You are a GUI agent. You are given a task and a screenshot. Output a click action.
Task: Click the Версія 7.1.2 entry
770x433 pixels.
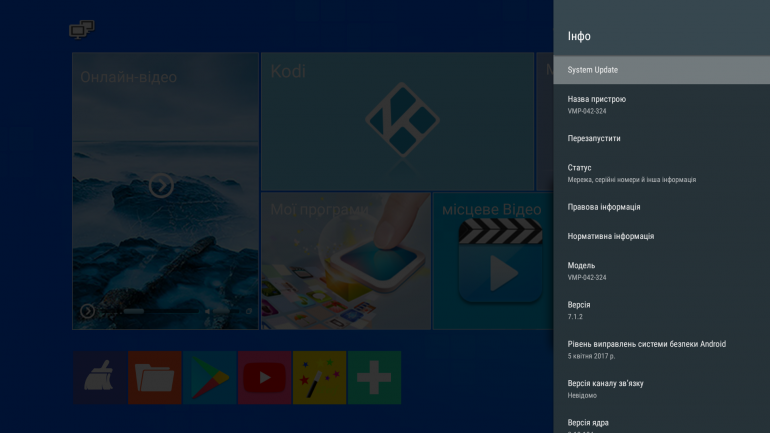point(661,309)
